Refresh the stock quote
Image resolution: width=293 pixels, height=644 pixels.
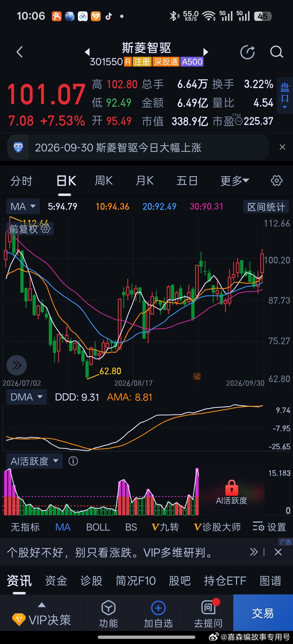(247, 52)
